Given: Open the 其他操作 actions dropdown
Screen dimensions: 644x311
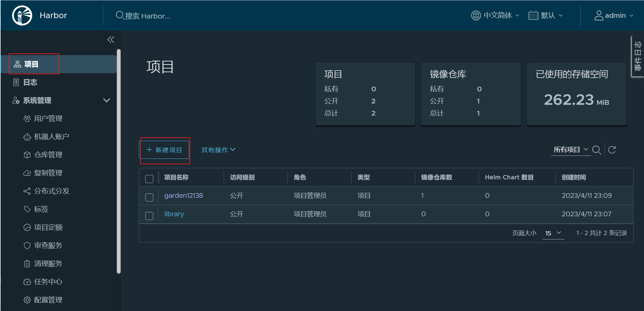Looking at the screenshot, I should [x=218, y=150].
